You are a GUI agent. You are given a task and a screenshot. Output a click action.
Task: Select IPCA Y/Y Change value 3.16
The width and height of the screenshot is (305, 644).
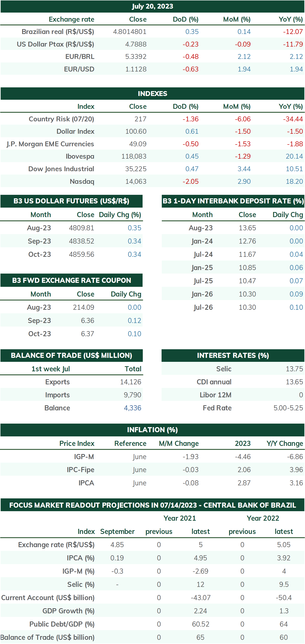pyautogui.click(x=296, y=483)
